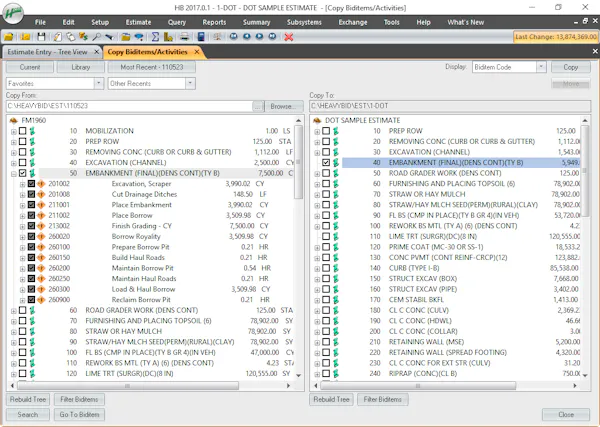
Task: Expand right-panel CEM STABIL BKFL node
Action: (317, 300)
